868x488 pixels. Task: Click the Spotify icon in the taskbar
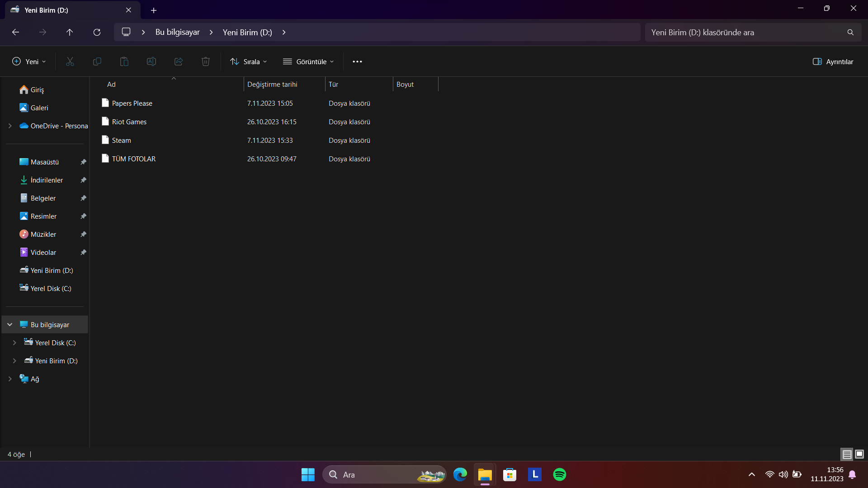tap(559, 474)
